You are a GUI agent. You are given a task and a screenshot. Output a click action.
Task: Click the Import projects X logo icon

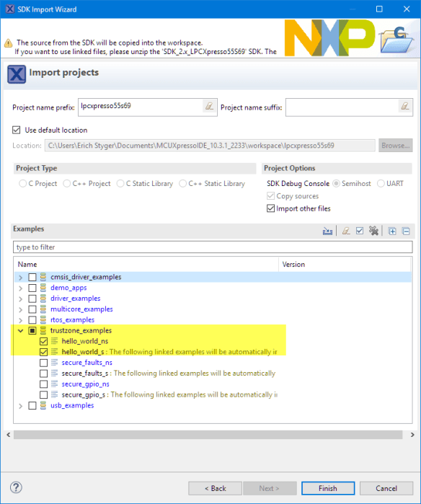pos(17,74)
